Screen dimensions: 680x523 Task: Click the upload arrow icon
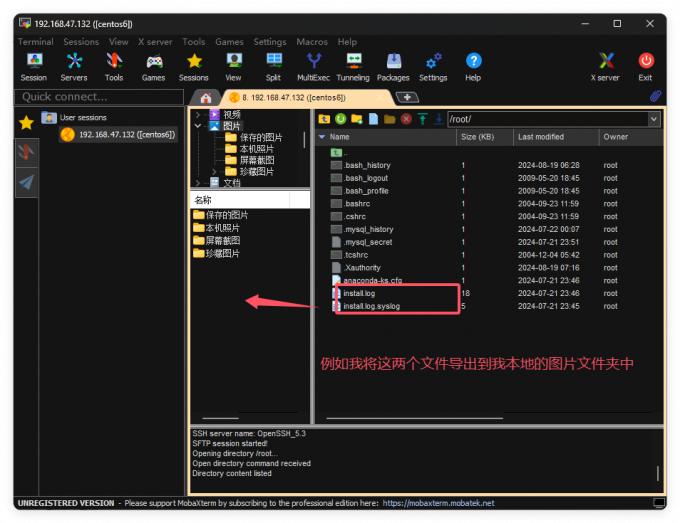point(423,119)
